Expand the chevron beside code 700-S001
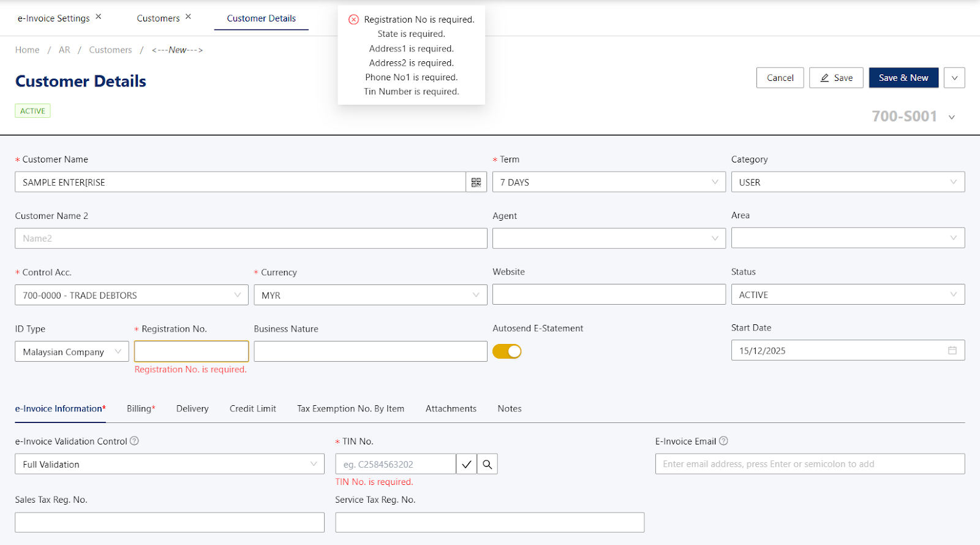This screenshot has height=545, width=980. (952, 117)
